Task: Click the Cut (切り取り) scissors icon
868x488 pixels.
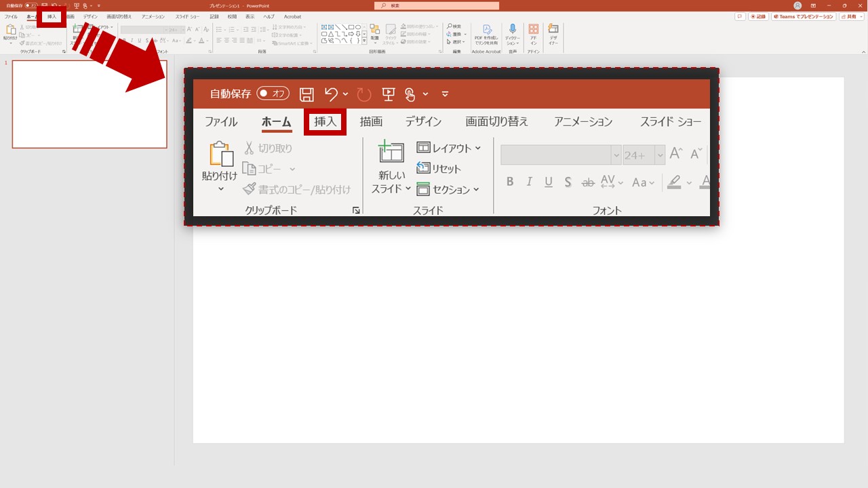Action: pos(250,147)
